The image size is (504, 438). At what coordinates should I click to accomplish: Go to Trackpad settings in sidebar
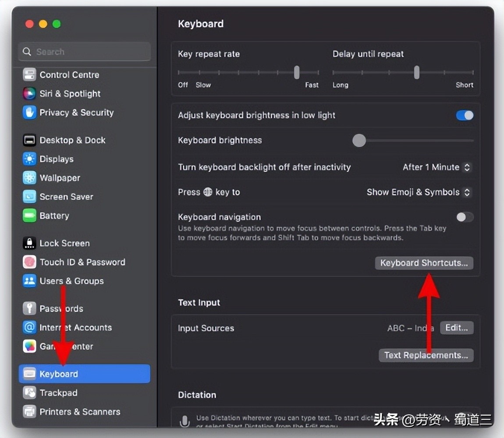tap(58, 393)
